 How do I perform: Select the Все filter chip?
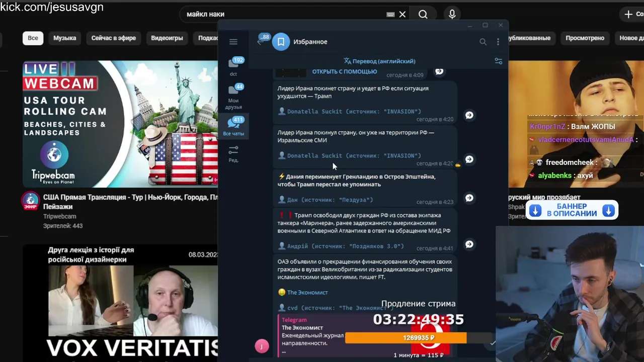click(33, 38)
